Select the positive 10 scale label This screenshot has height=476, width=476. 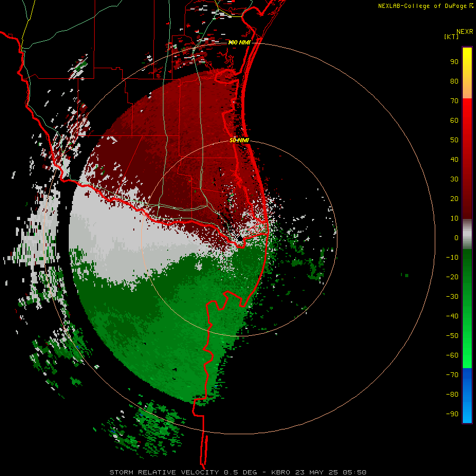pyautogui.click(x=454, y=218)
